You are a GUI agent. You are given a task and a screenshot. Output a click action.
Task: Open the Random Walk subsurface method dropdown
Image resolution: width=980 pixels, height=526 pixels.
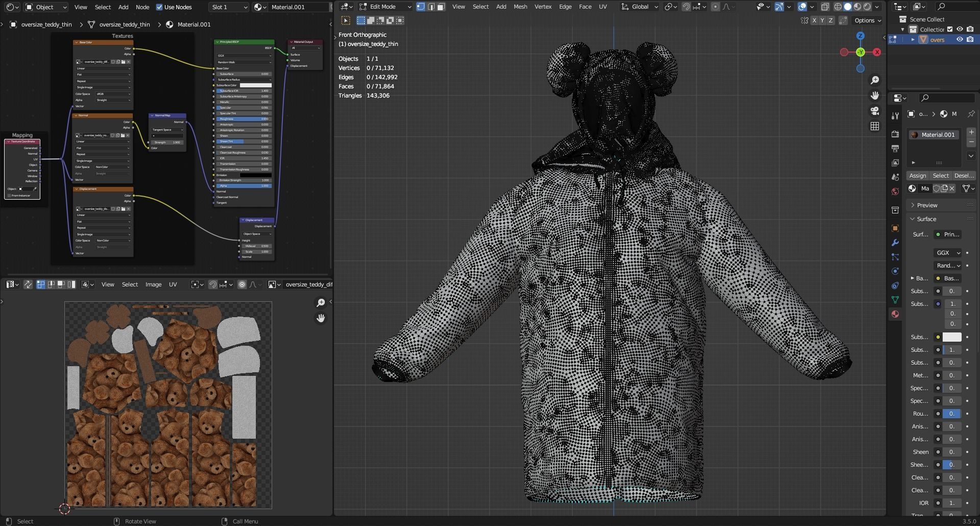coord(947,266)
